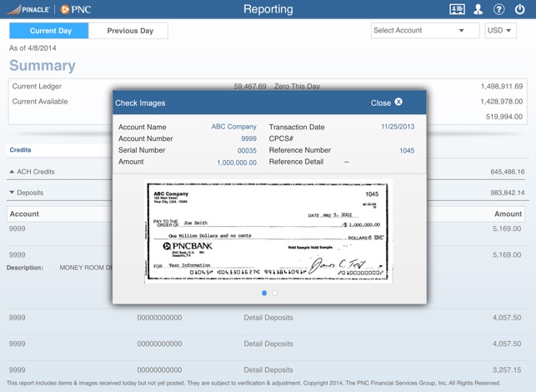The image size is (536, 392).
Task: Click the ABC Company account name value
Action: (x=233, y=127)
